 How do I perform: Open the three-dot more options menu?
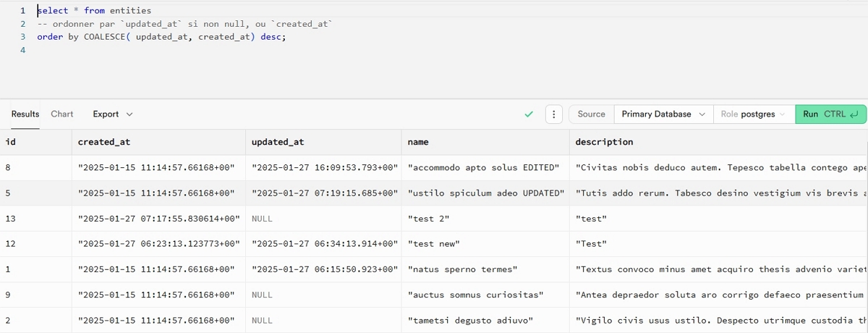click(553, 114)
